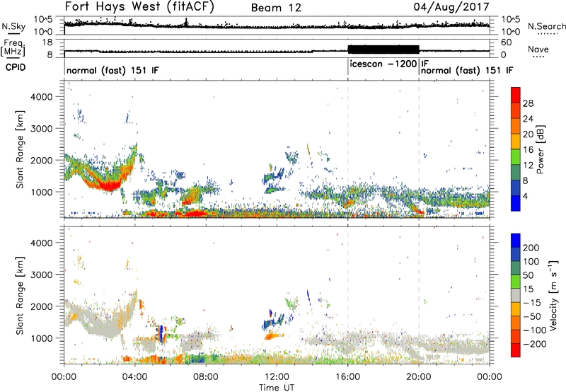566x392 pixels.
Task: Click the "4" tick on Power color bar
Action: coord(525,196)
